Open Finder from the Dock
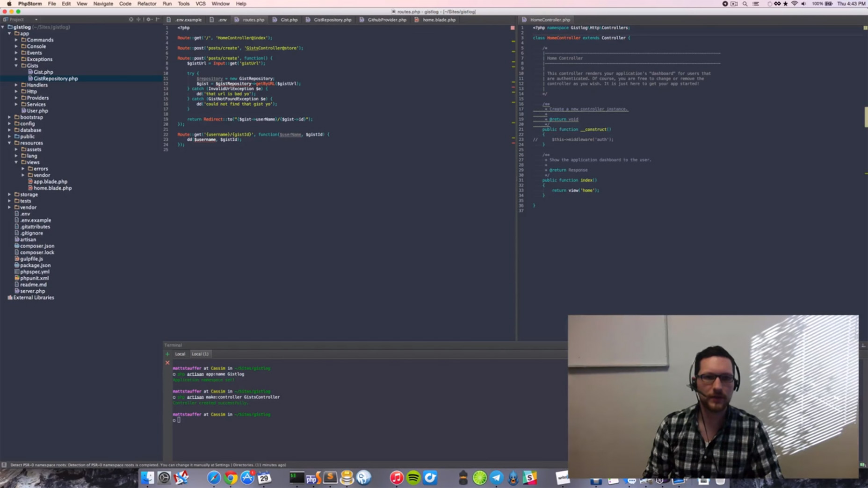This screenshot has width=868, height=488. pyautogui.click(x=147, y=478)
